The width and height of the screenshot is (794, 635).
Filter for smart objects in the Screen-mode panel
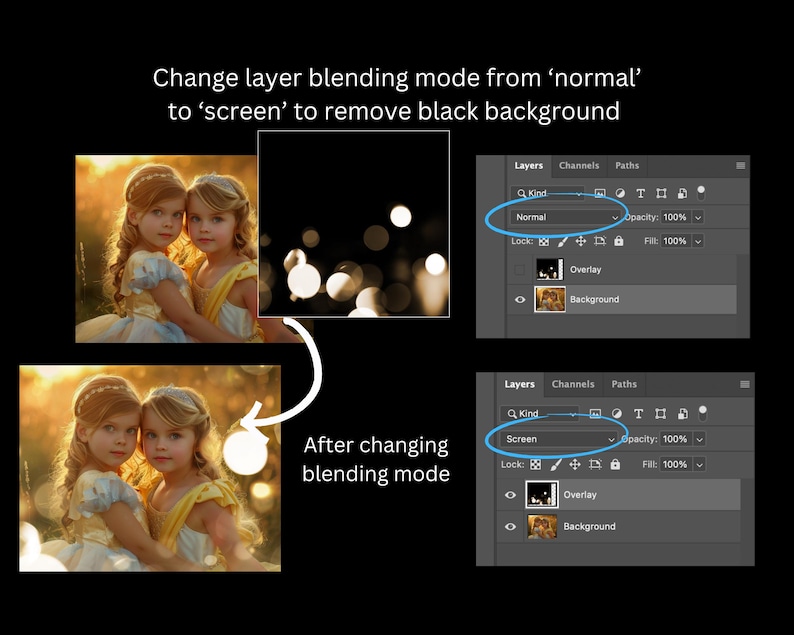click(682, 414)
